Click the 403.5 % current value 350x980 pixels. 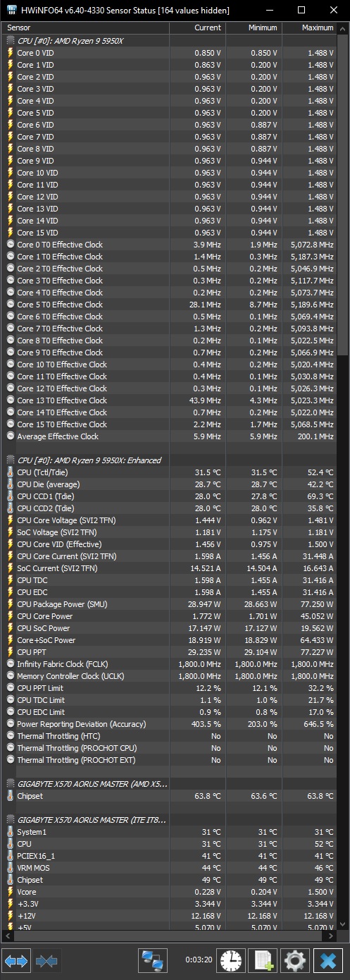click(207, 724)
